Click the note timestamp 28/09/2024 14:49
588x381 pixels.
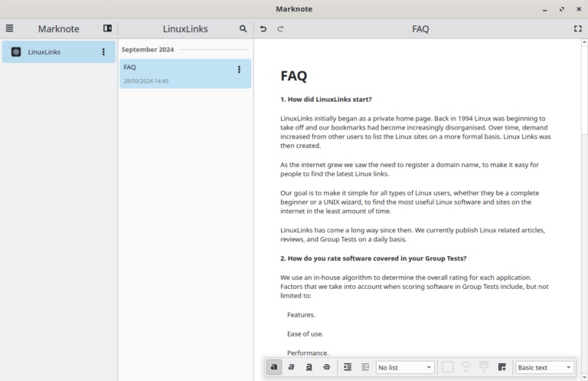coord(146,81)
